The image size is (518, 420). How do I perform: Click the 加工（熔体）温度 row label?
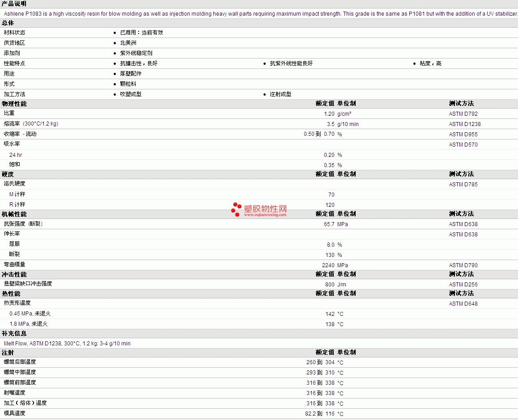(x=25, y=403)
